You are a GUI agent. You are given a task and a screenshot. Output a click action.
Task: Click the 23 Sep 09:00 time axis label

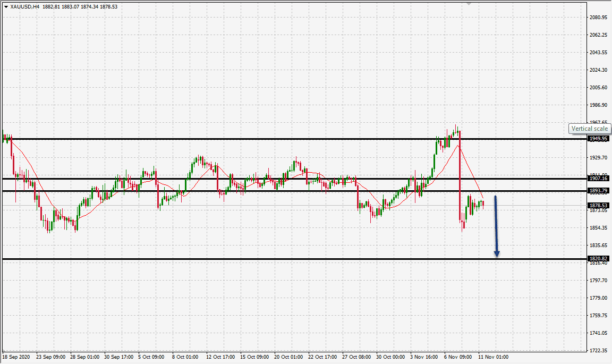pos(51,357)
